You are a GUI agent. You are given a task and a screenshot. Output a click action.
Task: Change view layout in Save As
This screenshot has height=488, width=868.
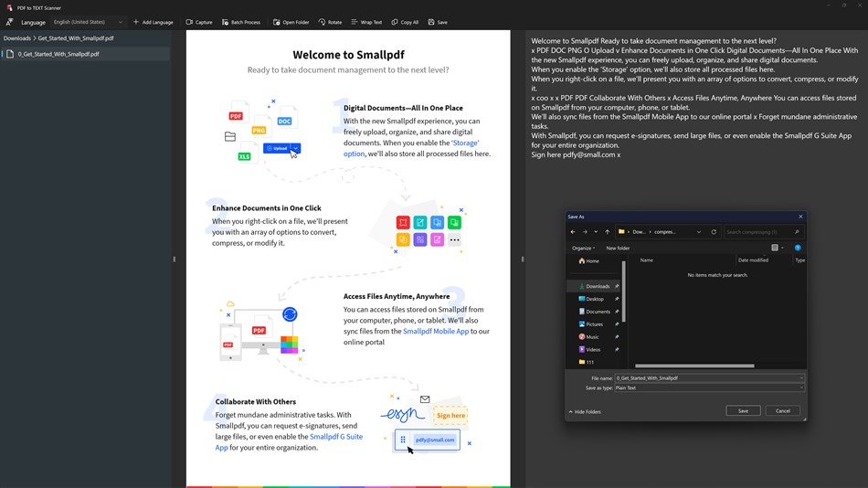click(775, 248)
